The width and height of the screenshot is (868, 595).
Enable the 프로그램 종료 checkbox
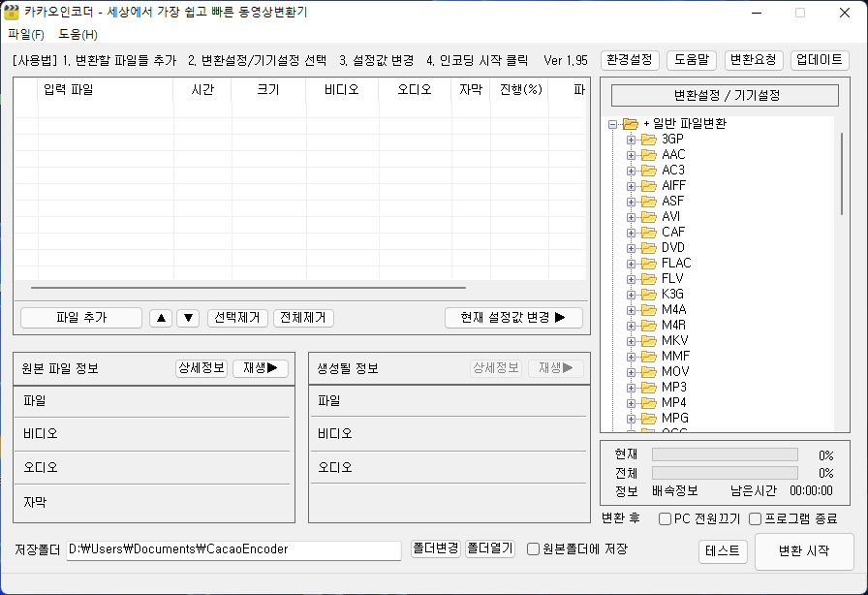(755, 519)
